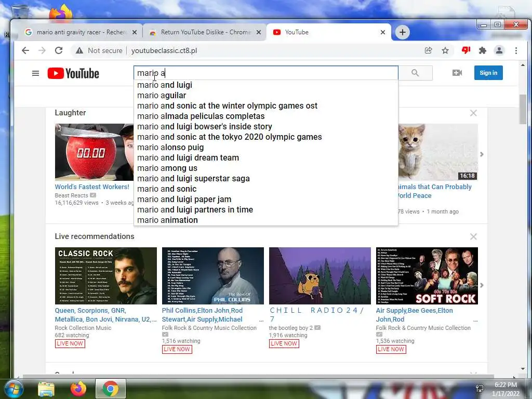Switch to mario anti gravity racer tab
Screen dimensions: 532x399
pyautogui.click(x=81, y=32)
